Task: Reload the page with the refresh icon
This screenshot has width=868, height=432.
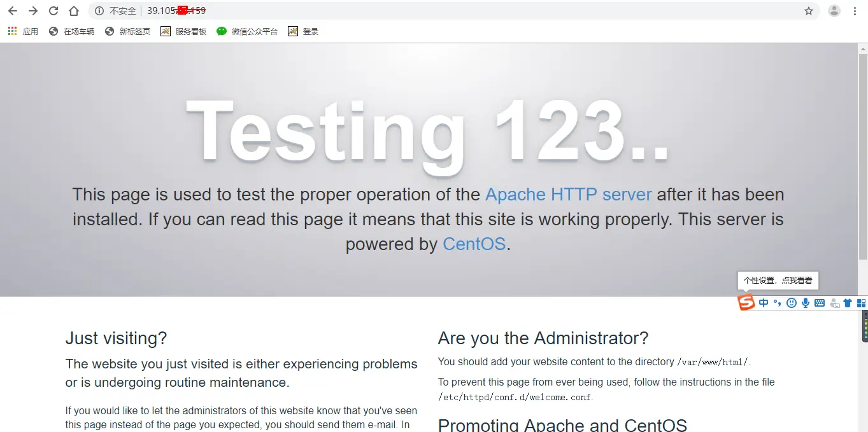Action: tap(53, 11)
